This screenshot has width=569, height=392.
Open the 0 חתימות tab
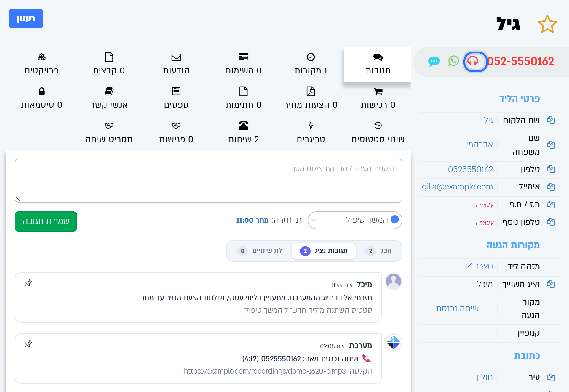(x=243, y=99)
